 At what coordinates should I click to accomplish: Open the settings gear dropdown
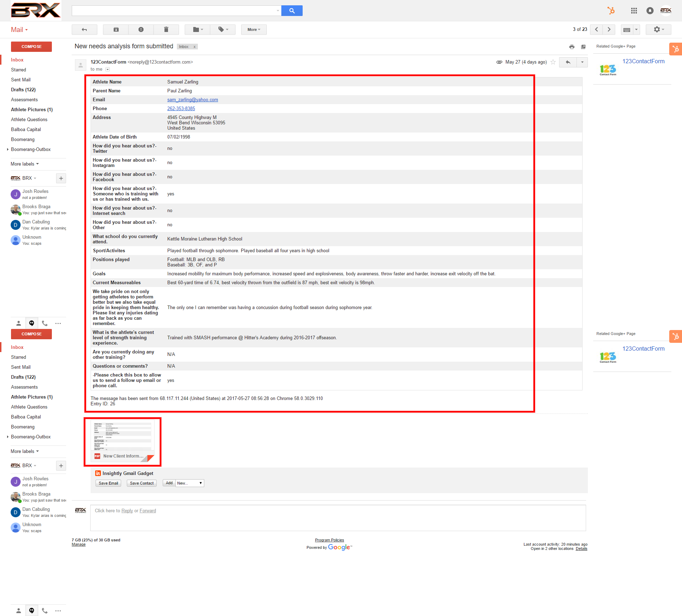658,29
